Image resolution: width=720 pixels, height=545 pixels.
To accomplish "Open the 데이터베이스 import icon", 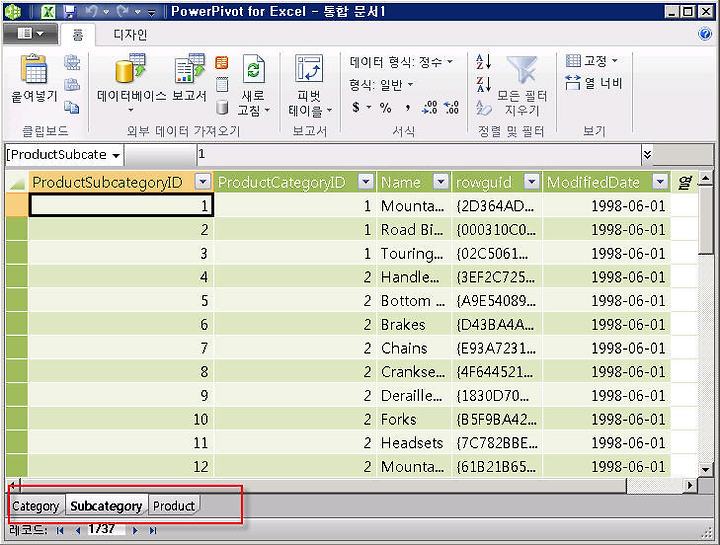I will tap(130, 68).
